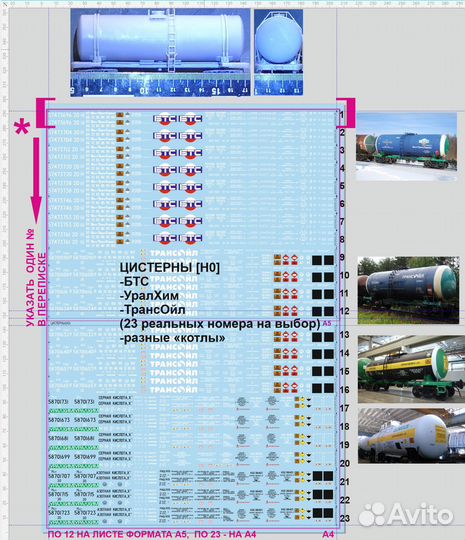Viewport: 465px width, 540px height.
Task: Select the vertical text «УКАЗАТЬ ОДИН №»
Action: tap(30, 277)
